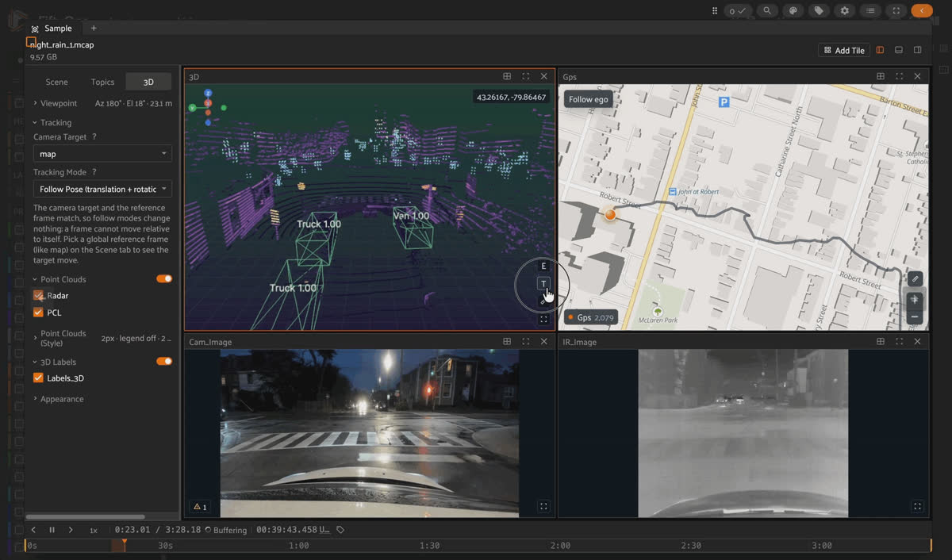Image resolution: width=952 pixels, height=560 pixels.
Task: Select the left sidebar layout icon
Action: [x=880, y=50]
